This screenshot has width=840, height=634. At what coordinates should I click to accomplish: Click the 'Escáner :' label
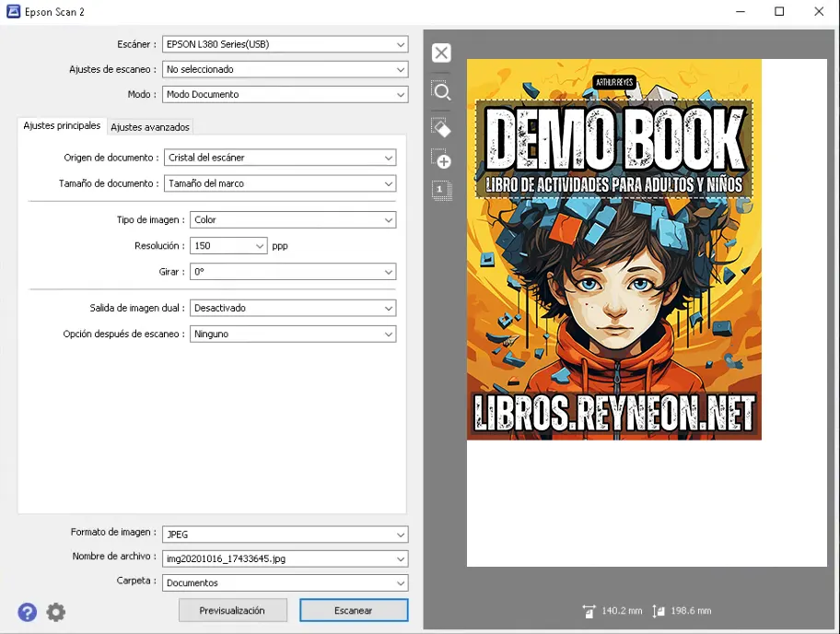tap(136, 44)
